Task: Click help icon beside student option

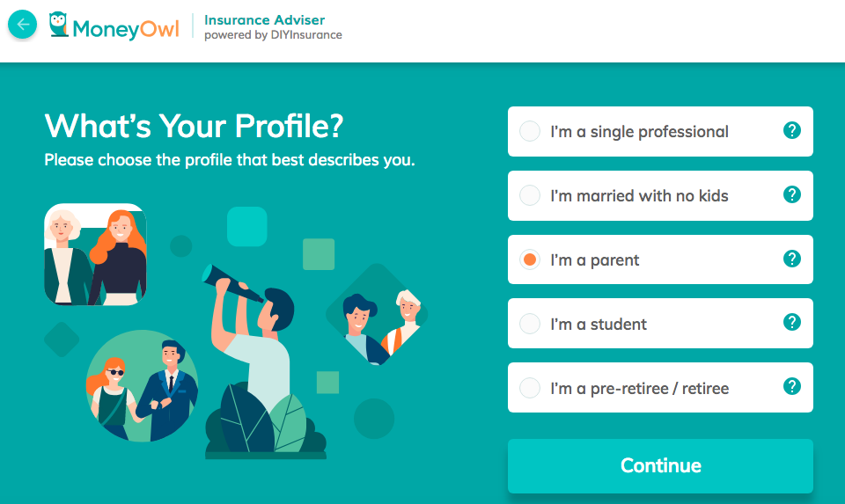Action: (792, 323)
